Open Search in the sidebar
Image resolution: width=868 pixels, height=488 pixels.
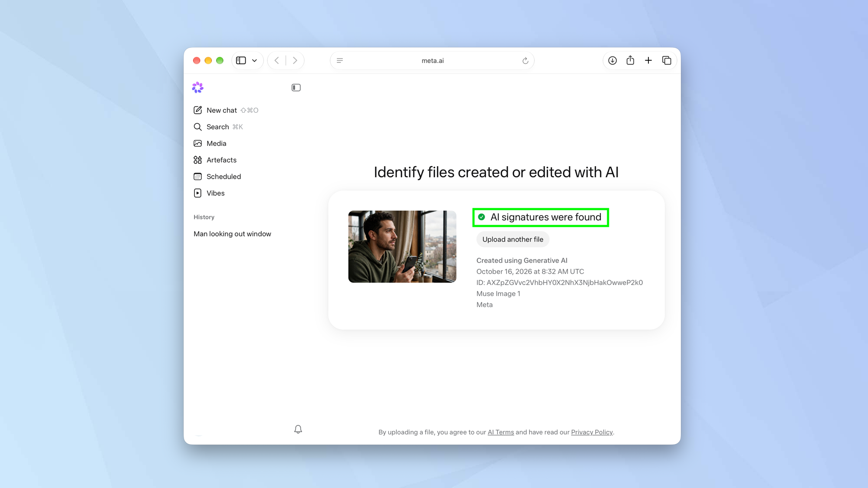[218, 127]
